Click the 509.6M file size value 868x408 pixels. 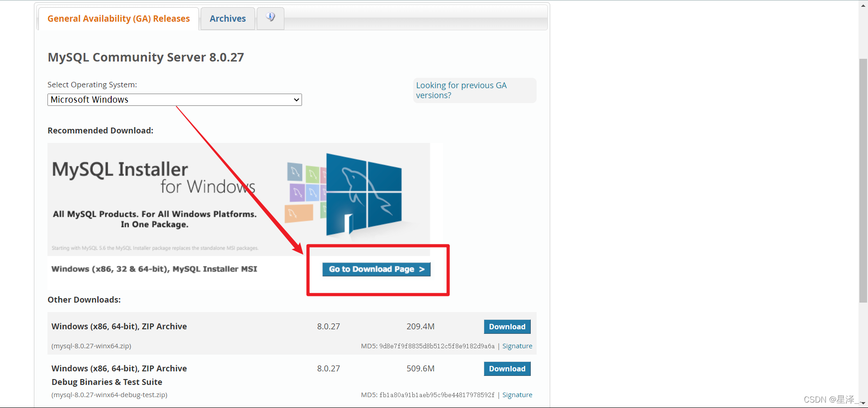tap(420, 369)
